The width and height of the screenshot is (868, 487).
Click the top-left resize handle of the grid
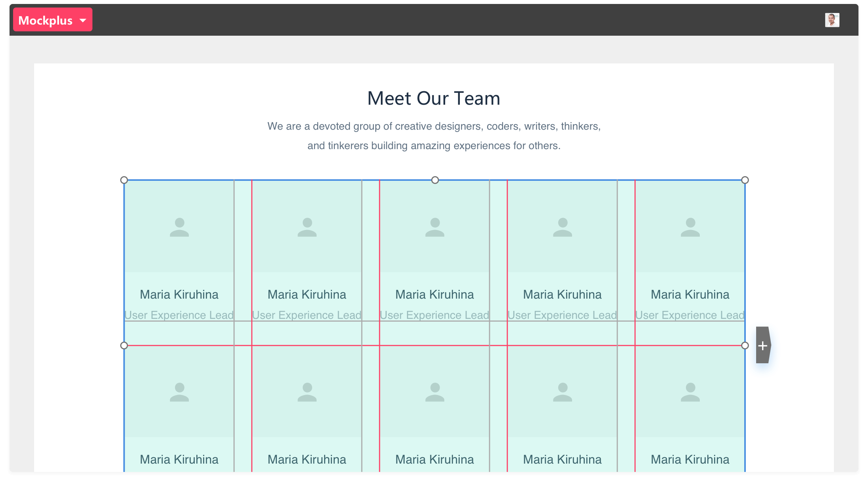pyautogui.click(x=124, y=180)
